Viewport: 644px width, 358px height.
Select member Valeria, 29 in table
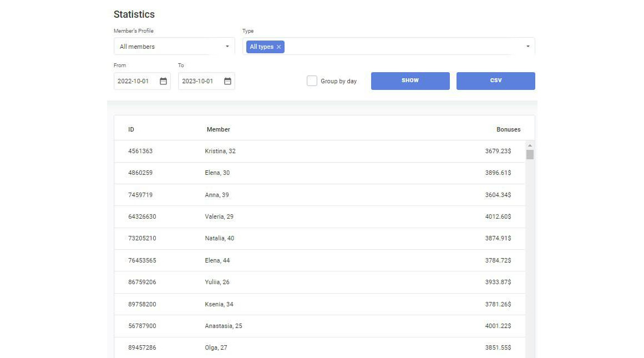click(x=219, y=216)
